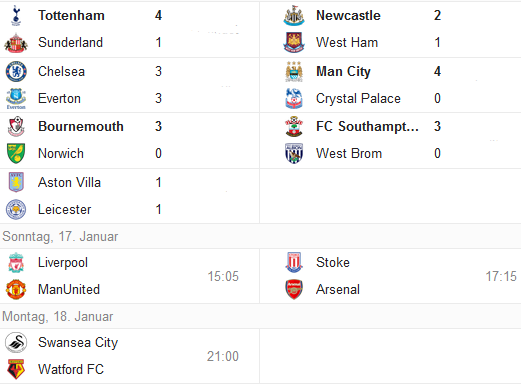Click the 21:00 Swansea Watford kickoff time

pos(223,356)
